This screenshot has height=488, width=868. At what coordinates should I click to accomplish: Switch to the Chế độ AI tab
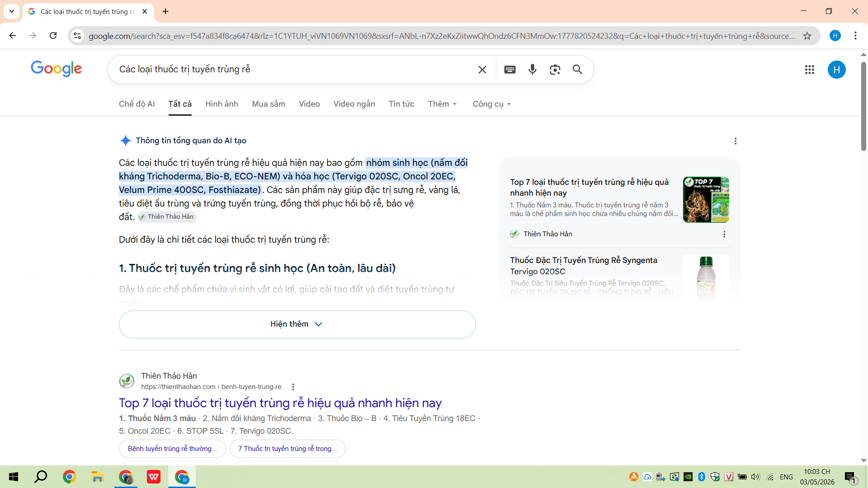[x=137, y=104]
